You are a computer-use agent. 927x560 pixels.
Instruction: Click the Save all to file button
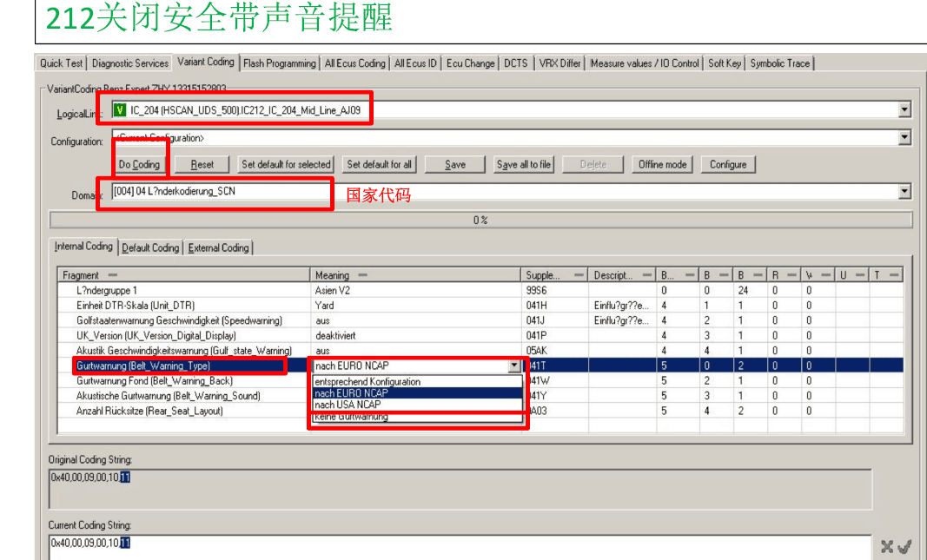523,164
